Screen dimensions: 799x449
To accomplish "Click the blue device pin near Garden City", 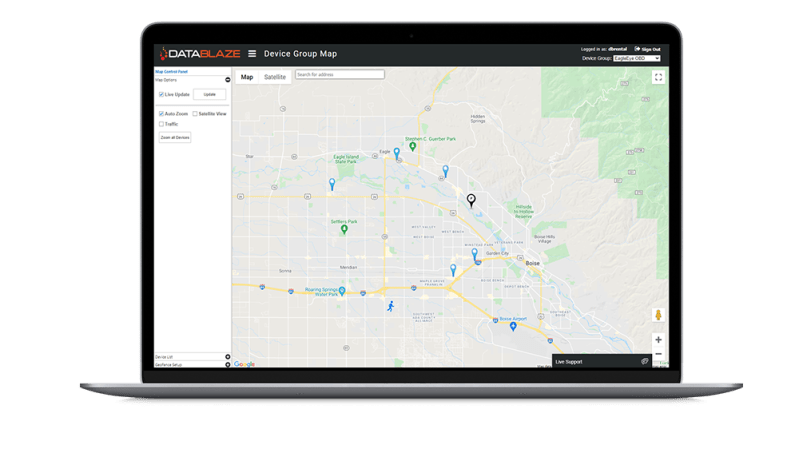I will click(x=474, y=253).
